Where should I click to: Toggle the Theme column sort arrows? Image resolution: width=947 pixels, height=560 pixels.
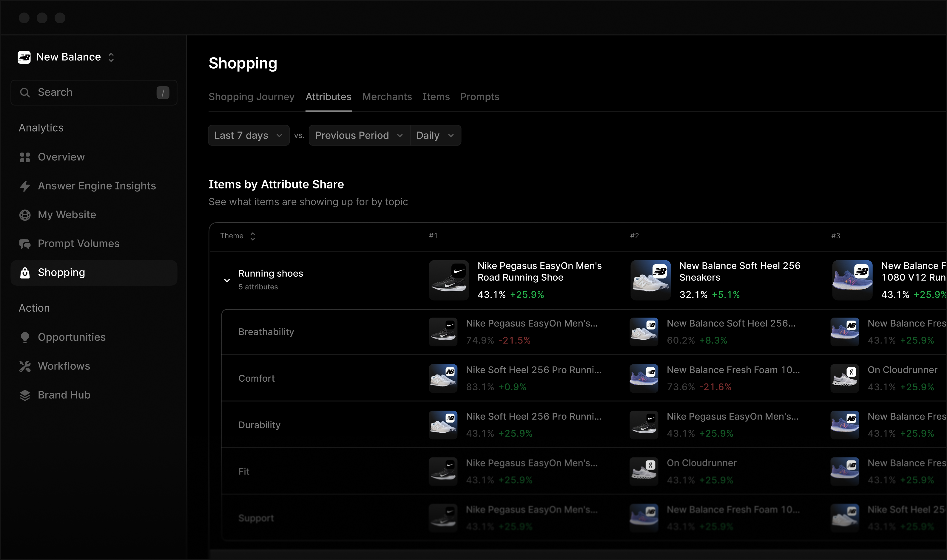coord(253,236)
